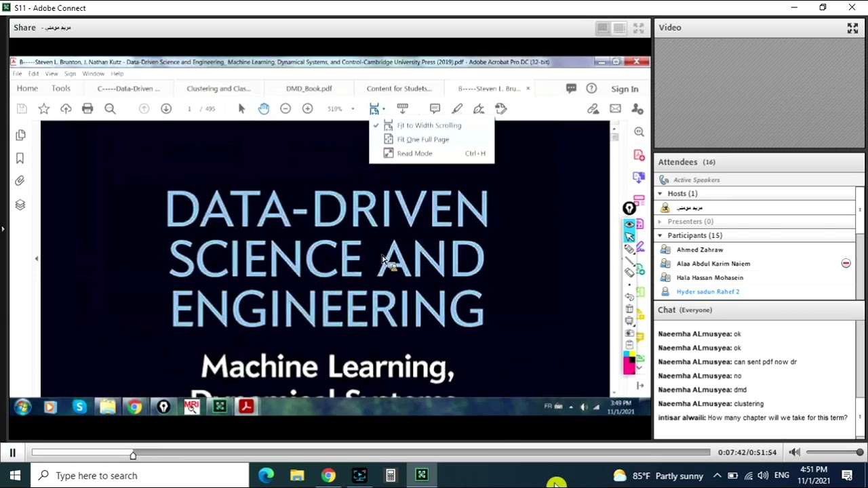Pause the recording playback
The height and width of the screenshot is (488, 868).
coord(12,452)
